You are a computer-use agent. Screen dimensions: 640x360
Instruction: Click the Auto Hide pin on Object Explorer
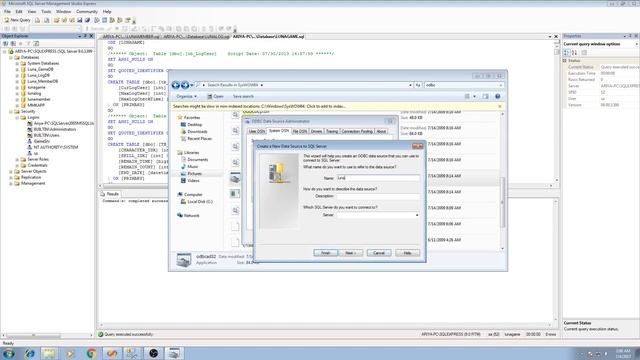85,36
